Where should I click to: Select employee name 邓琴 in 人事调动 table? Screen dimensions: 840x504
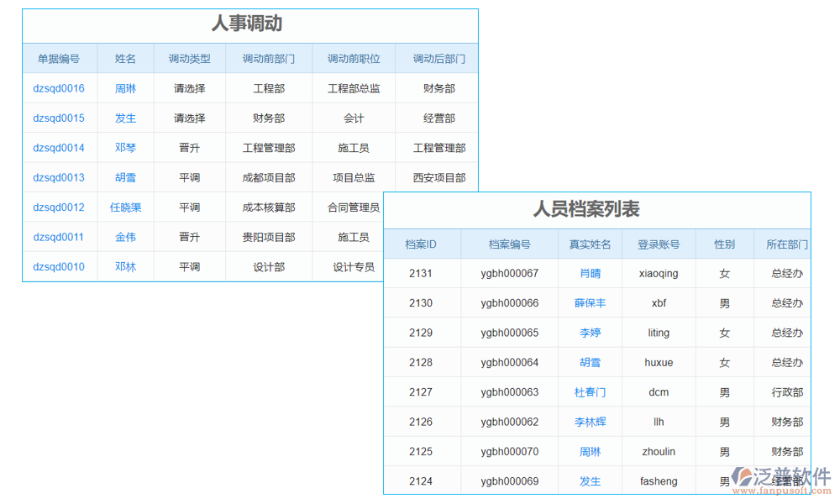click(x=125, y=147)
